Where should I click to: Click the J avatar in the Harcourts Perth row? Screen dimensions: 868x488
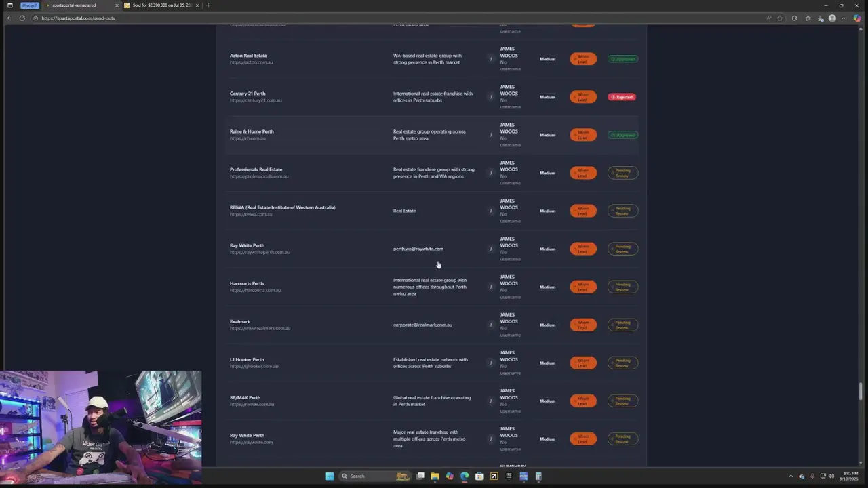click(491, 287)
